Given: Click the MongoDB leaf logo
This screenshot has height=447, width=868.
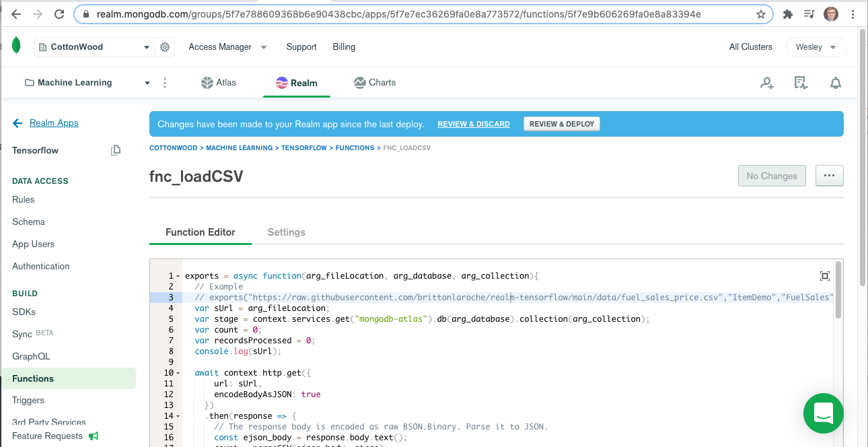Looking at the screenshot, I should [x=17, y=46].
